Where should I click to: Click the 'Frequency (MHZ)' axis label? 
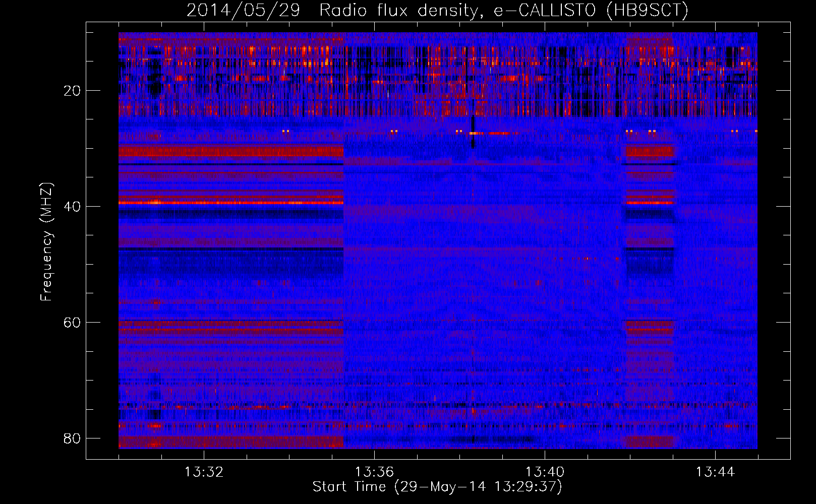tap(46, 242)
